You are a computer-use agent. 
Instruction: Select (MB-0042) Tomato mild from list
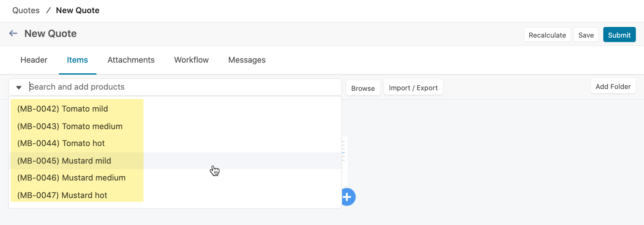[x=63, y=109]
